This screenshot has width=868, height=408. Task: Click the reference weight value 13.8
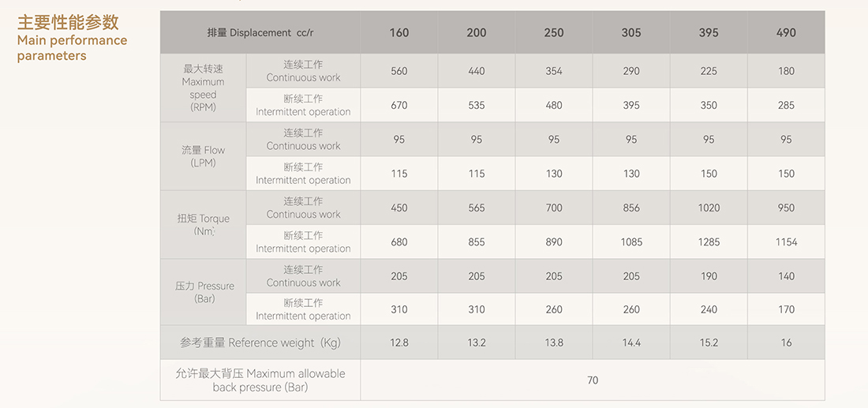[554, 342]
